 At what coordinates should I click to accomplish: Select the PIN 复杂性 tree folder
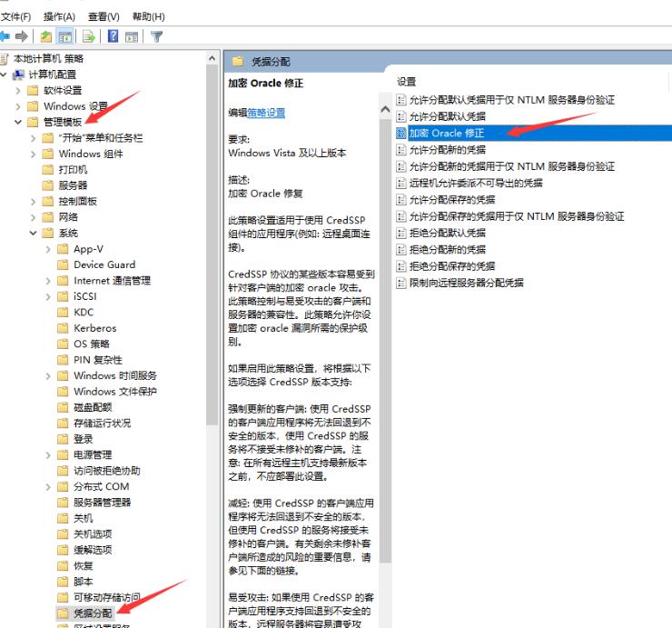tap(98, 360)
